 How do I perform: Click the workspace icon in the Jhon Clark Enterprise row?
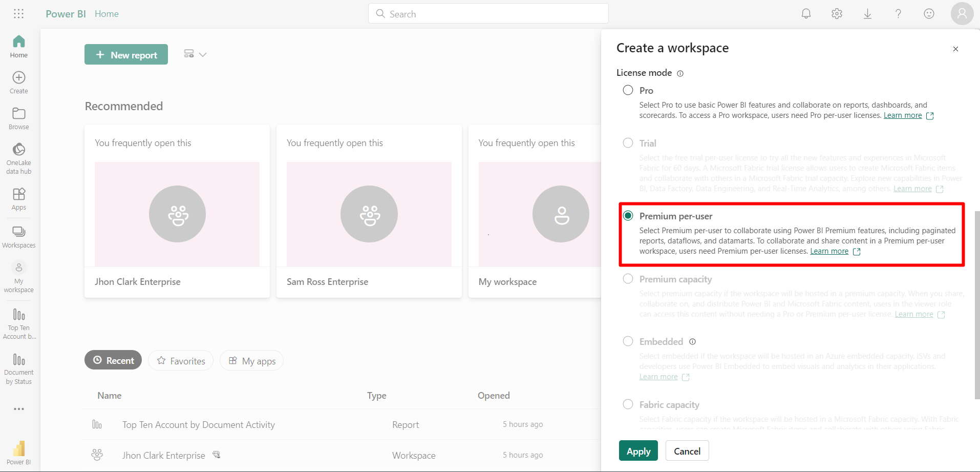pyautogui.click(x=97, y=455)
